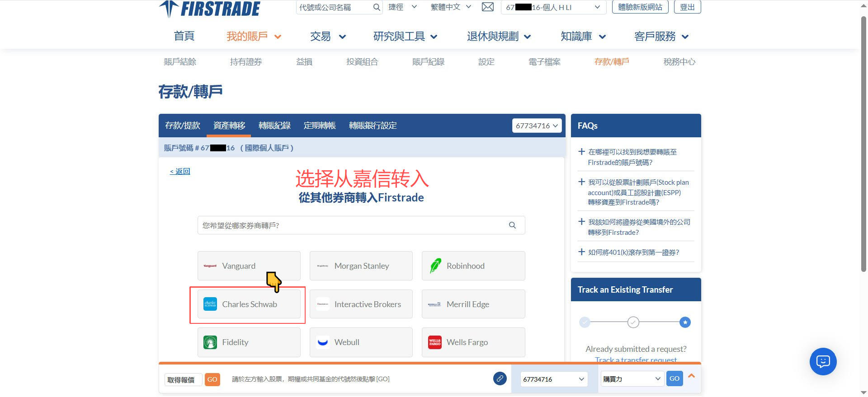Screen dimensions: 868x397
Task: Open the mail envelope icon in header
Action: tap(487, 7)
